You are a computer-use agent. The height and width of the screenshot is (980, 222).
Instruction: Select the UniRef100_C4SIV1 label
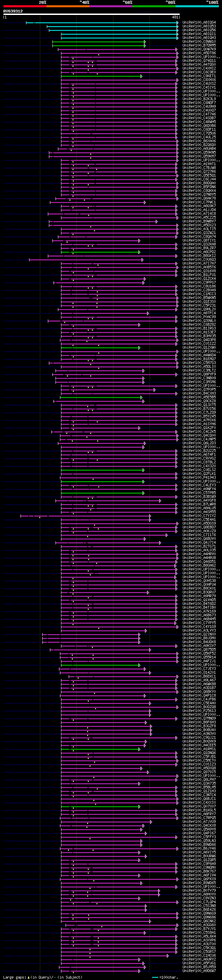199,88
